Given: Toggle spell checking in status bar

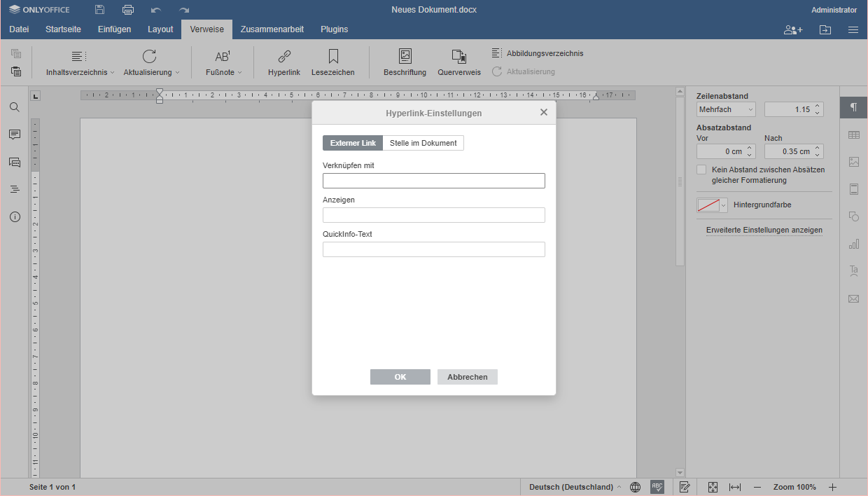Looking at the screenshot, I should (x=657, y=487).
